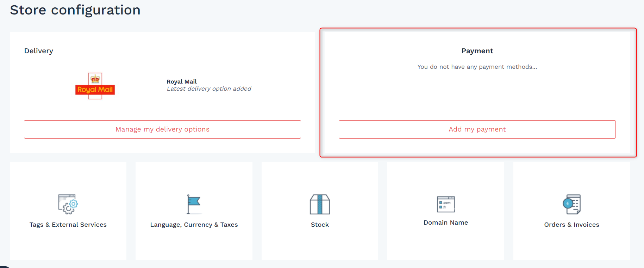Click Manage my delivery options button

coord(162,129)
